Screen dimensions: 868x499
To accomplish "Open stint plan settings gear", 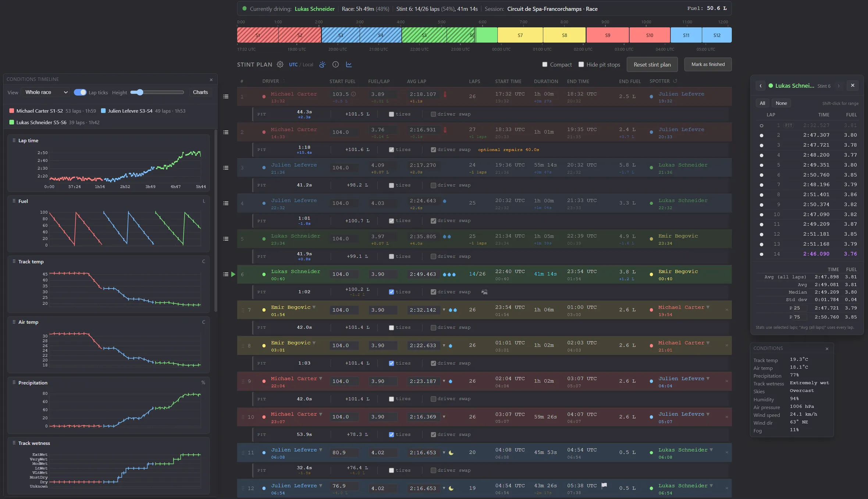I will point(280,64).
